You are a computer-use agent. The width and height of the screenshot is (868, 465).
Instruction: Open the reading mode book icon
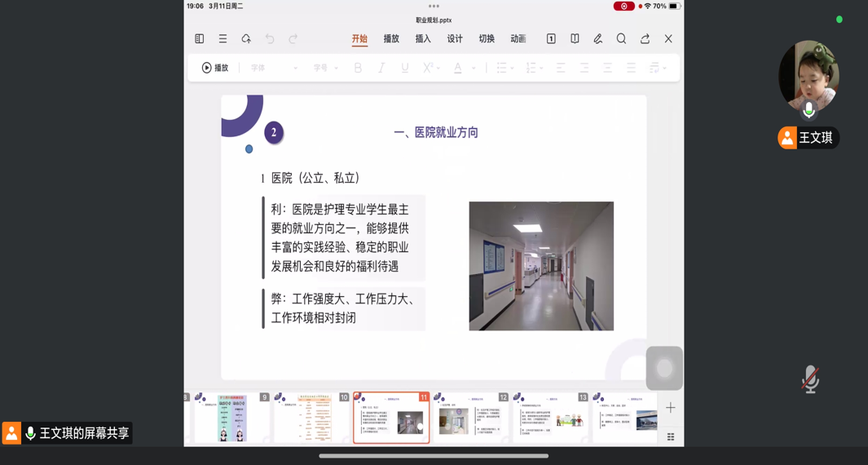pyautogui.click(x=575, y=39)
